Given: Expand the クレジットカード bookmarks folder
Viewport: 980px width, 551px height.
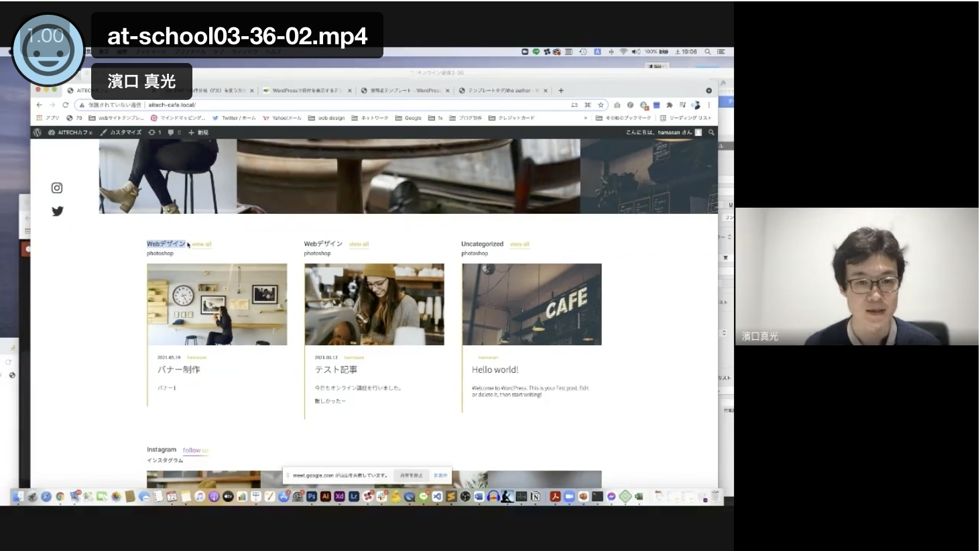Looking at the screenshot, I should (x=511, y=118).
